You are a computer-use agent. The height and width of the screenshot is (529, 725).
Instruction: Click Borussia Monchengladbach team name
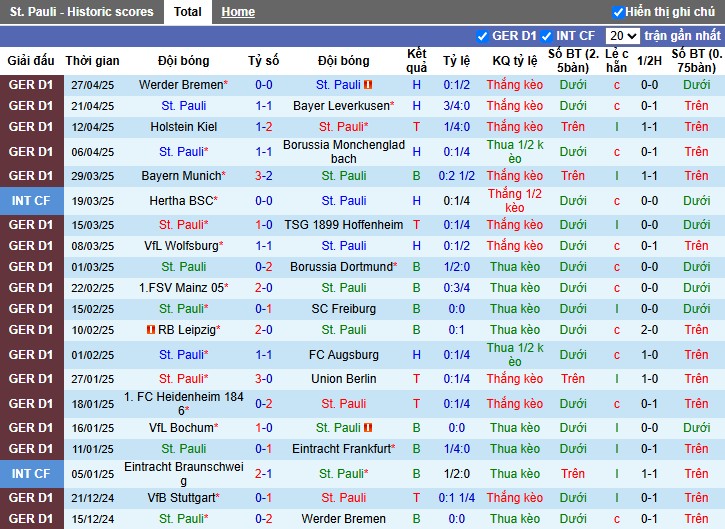344,152
